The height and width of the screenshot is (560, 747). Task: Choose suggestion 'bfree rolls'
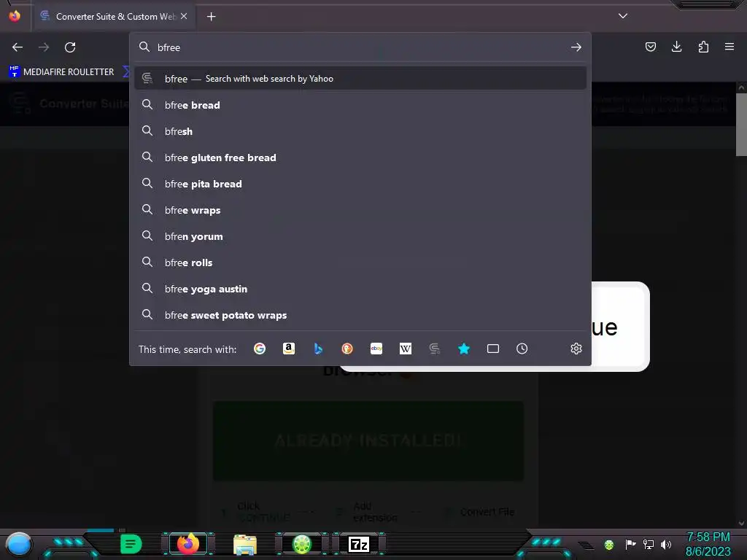coord(360,262)
